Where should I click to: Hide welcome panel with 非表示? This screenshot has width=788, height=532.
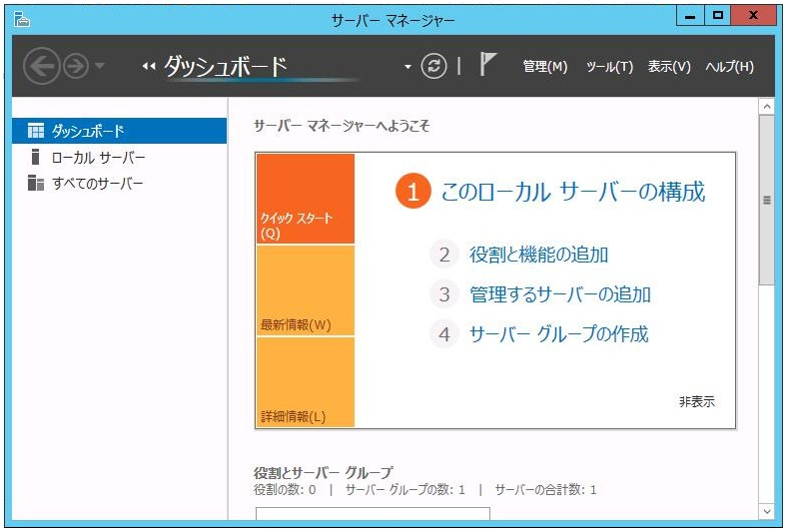coord(697,401)
